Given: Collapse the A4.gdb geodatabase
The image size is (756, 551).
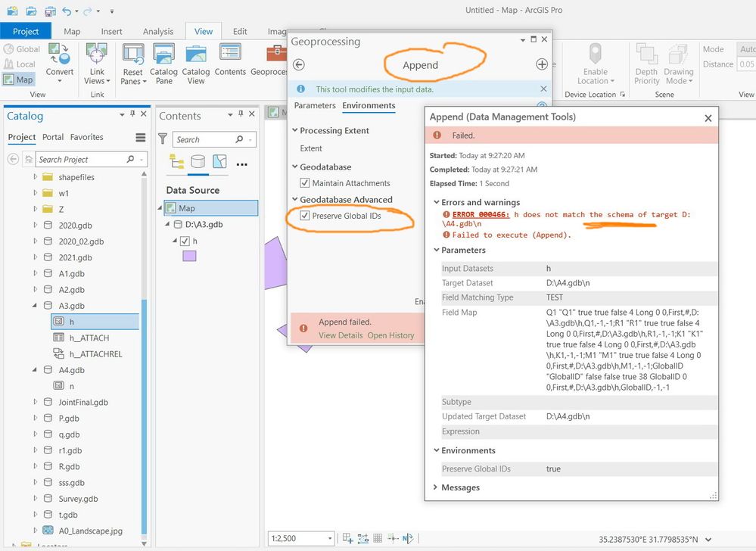Looking at the screenshot, I should [35, 370].
